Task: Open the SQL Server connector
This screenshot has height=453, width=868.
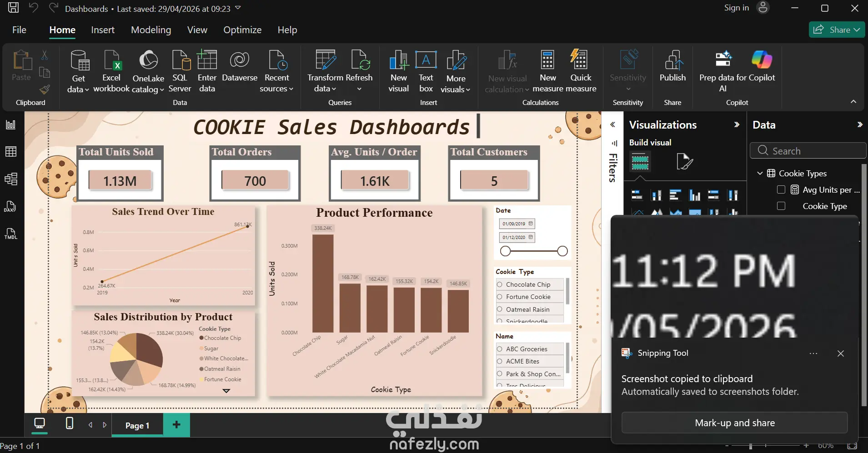Action: coord(180,71)
